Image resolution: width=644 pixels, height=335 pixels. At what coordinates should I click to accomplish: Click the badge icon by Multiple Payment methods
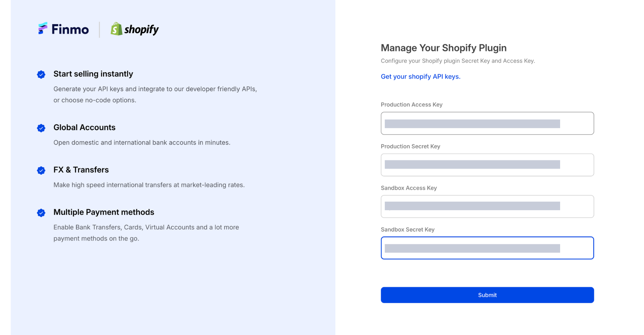point(41,213)
